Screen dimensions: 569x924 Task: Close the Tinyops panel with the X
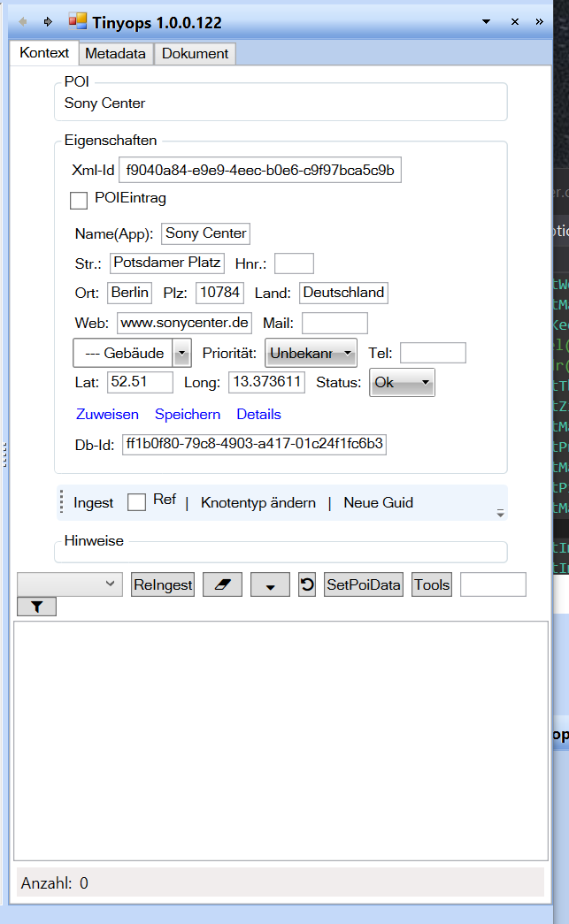click(515, 22)
